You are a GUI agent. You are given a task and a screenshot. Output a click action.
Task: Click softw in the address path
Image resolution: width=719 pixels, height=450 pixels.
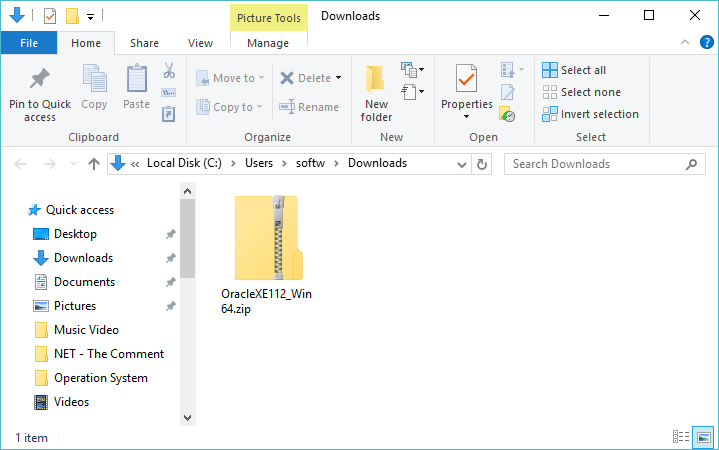(310, 163)
